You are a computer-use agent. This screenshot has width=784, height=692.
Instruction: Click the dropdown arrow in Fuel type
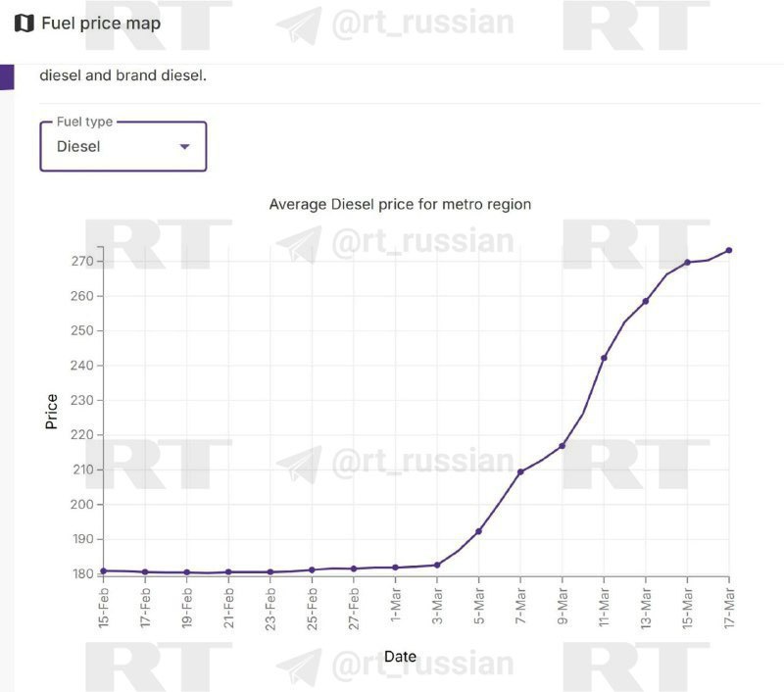pos(184,147)
